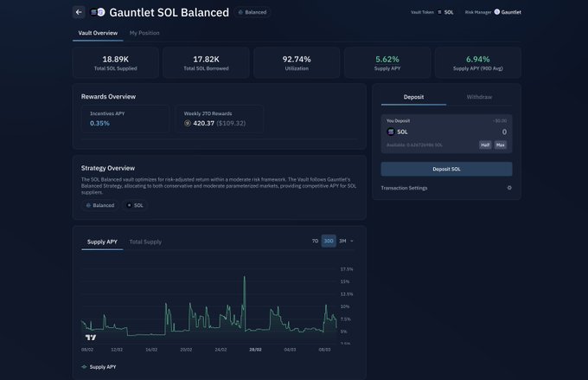
Task: Expand the timeframe dropdown chevron next to 3M
Action: [352, 241]
